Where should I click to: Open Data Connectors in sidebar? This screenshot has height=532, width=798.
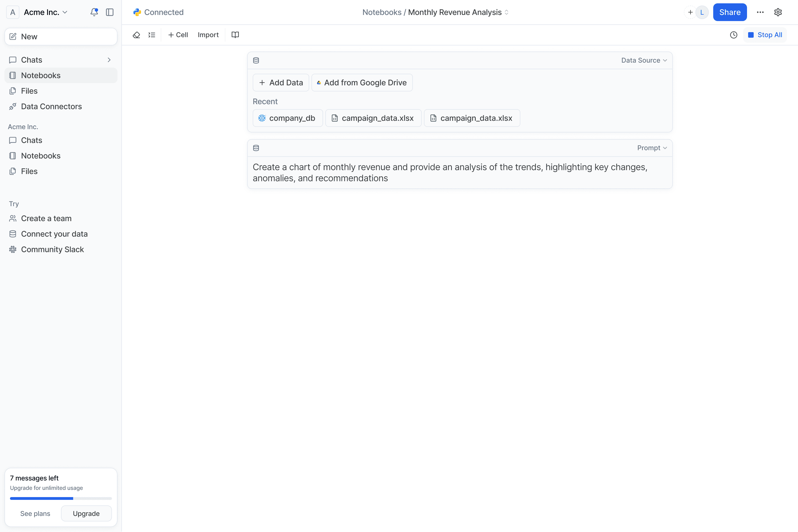51,106
